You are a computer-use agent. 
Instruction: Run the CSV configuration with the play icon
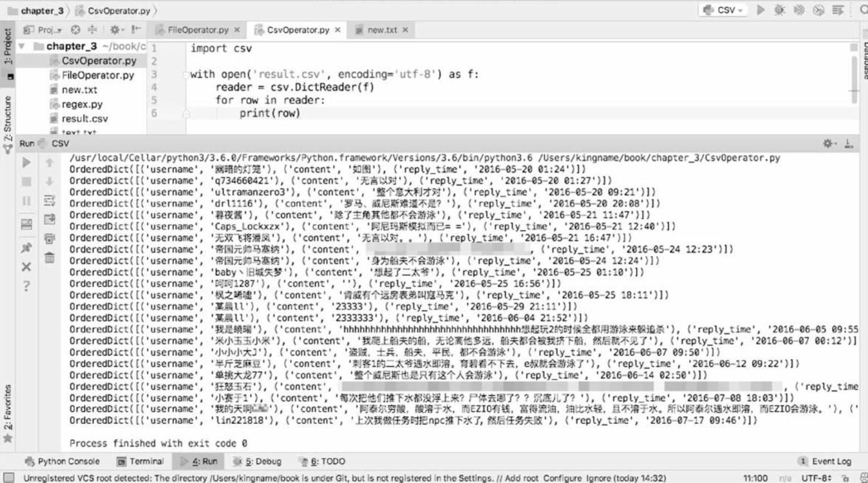(760, 10)
